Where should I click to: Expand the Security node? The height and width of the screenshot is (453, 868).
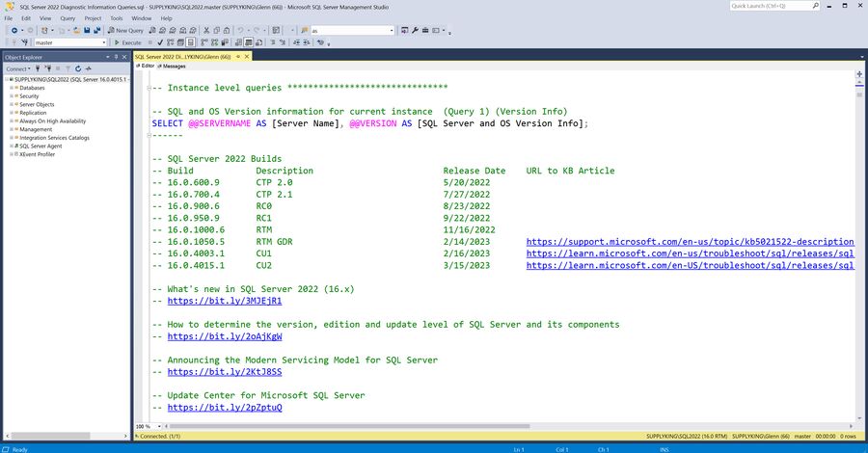[11, 95]
